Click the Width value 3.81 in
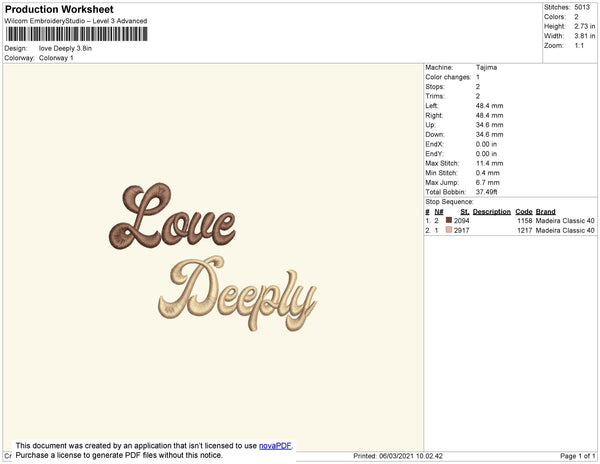The height and width of the screenshot is (464, 600). tap(585, 36)
